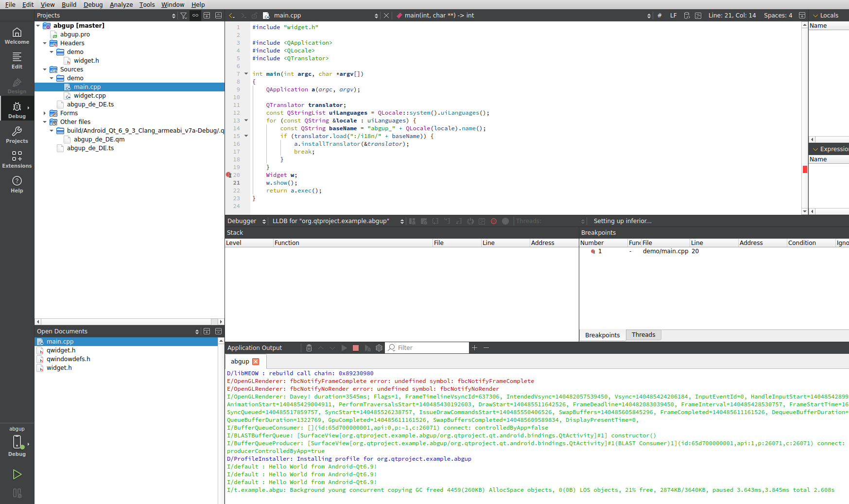Toggle the red record button in debugger toolbar
This screenshot has width=849, height=504.
pos(494,221)
